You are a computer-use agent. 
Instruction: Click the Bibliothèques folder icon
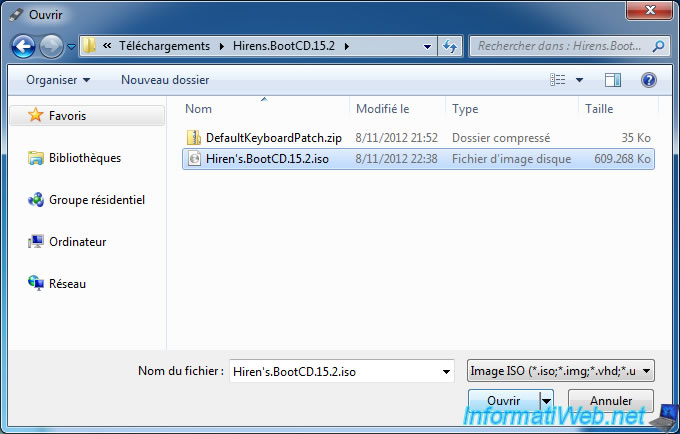36,158
